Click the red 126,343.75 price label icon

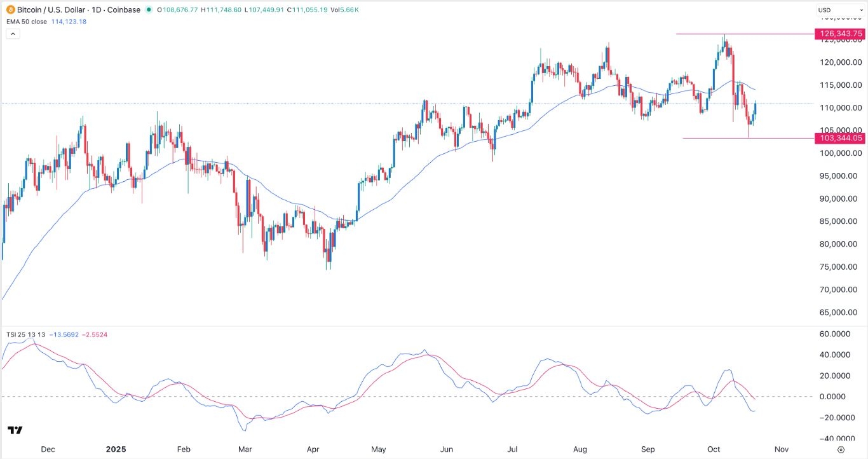(x=840, y=34)
